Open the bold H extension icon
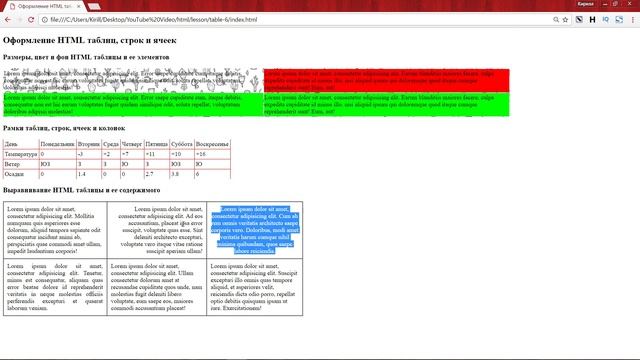 coord(592,20)
